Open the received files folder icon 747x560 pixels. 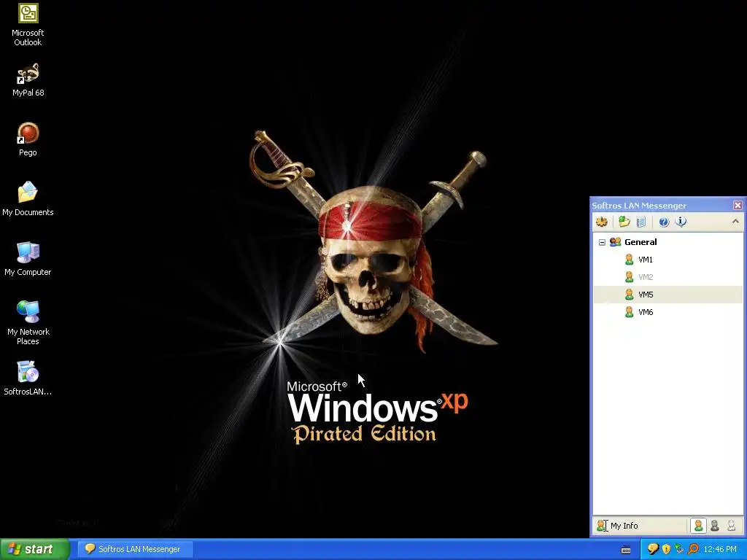624,222
